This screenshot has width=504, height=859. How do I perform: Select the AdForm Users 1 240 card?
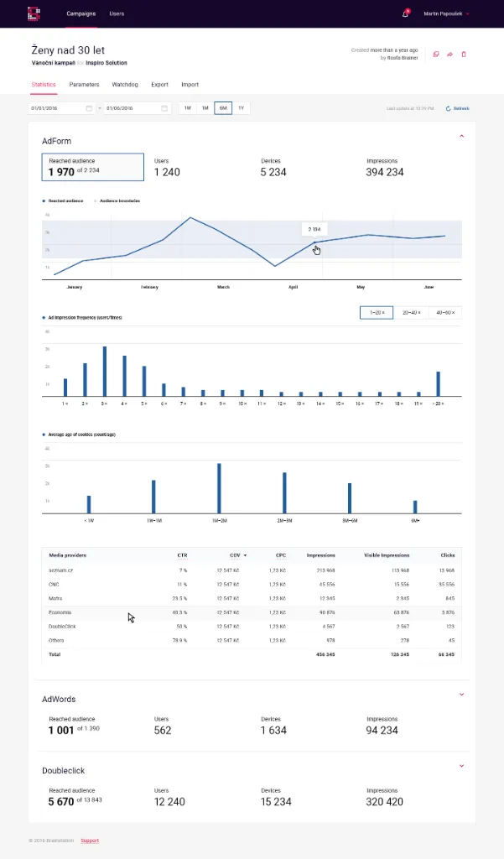[x=167, y=168]
